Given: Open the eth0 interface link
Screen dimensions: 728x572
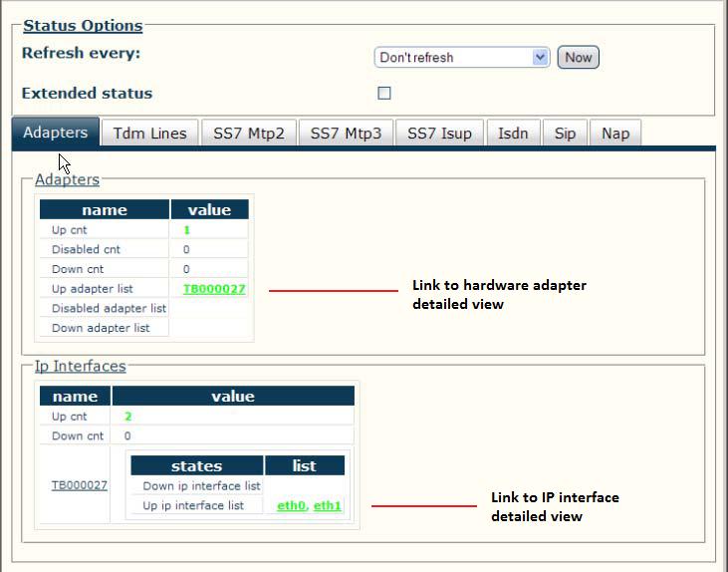Looking at the screenshot, I should pyautogui.click(x=291, y=505).
